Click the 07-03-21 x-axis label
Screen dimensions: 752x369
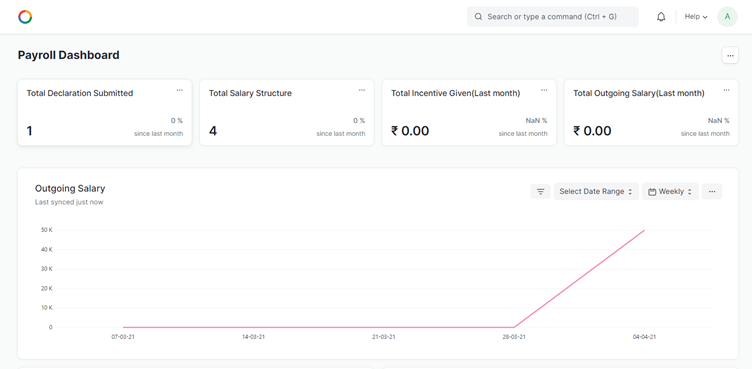coord(123,337)
